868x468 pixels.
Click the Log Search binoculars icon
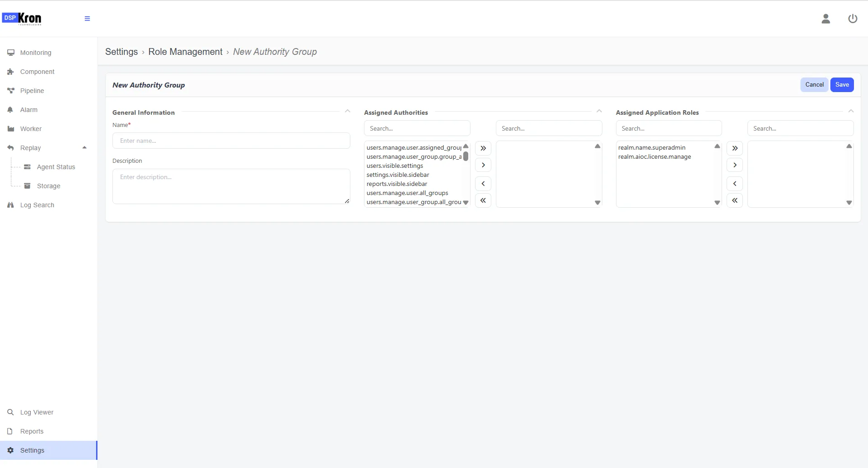[11, 205]
